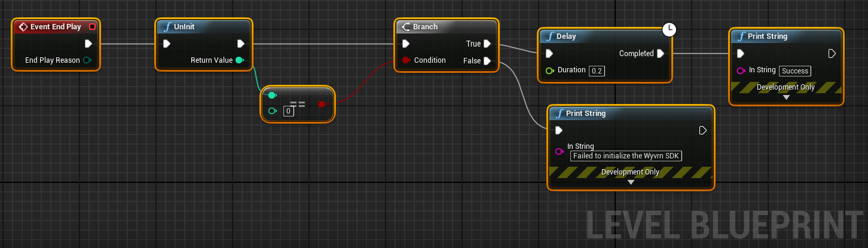Click the equals node red boolean output pin

321,104
